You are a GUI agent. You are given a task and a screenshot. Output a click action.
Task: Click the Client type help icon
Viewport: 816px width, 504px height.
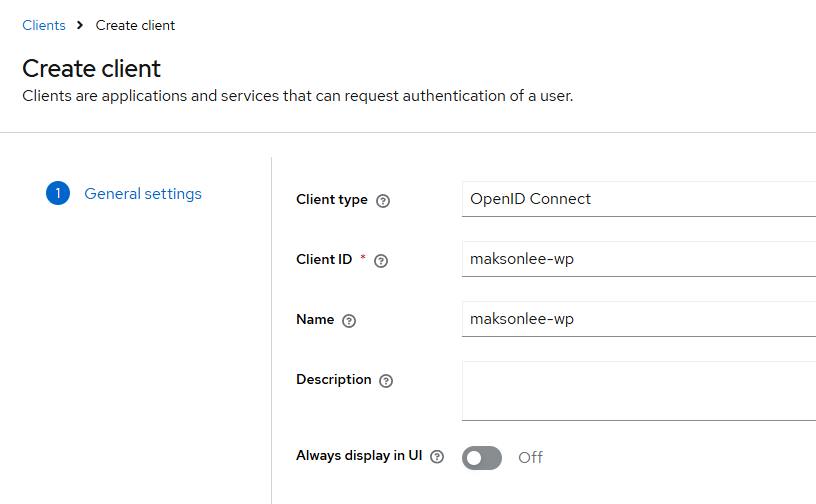pyautogui.click(x=383, y=200)
